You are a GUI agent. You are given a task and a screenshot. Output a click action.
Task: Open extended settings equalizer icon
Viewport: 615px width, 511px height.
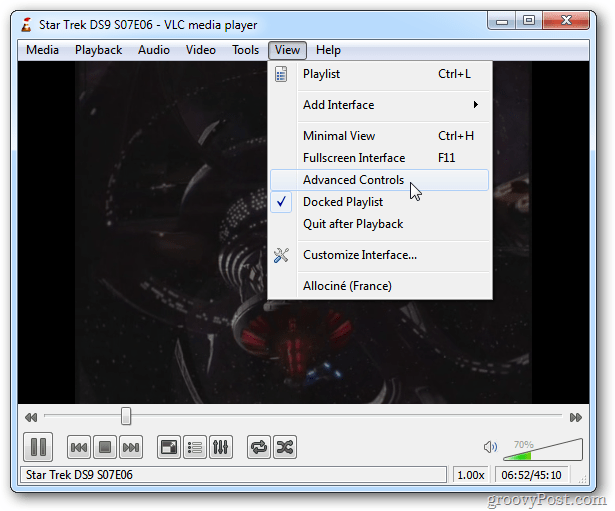tap(220, 447)
